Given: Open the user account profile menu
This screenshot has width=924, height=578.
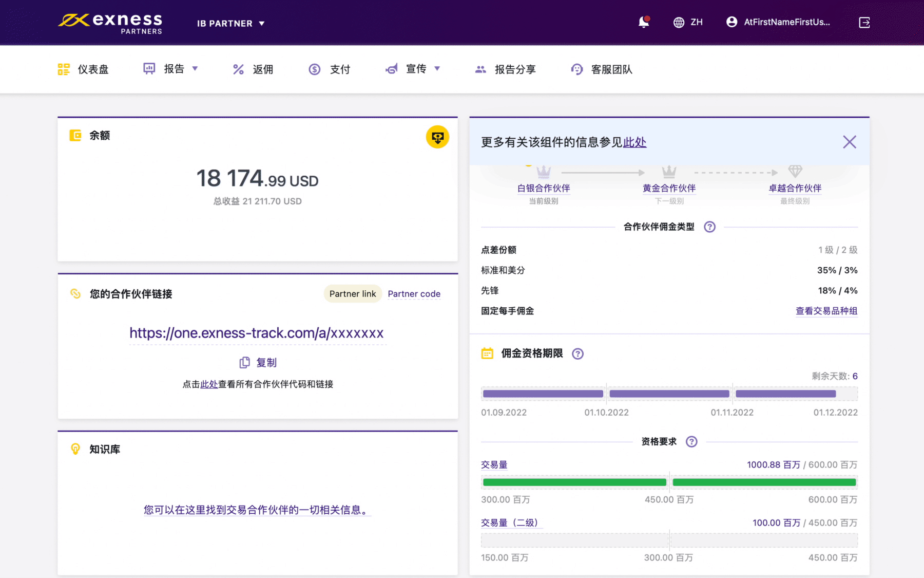Looking at the screenshot, I should point(778,22).
